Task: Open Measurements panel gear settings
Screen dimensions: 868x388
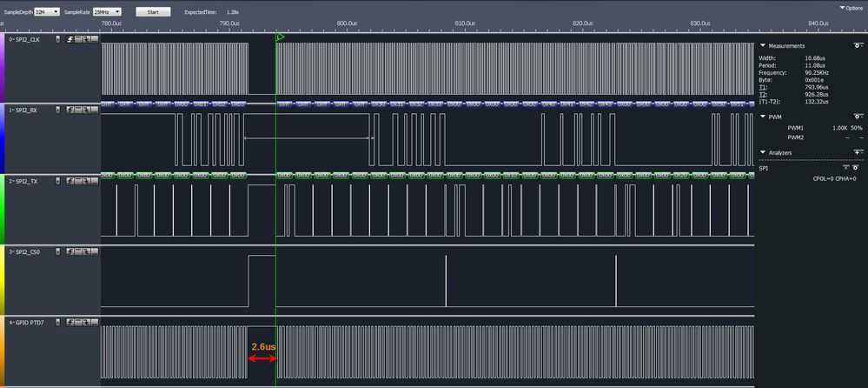Action: coord(858,45)
